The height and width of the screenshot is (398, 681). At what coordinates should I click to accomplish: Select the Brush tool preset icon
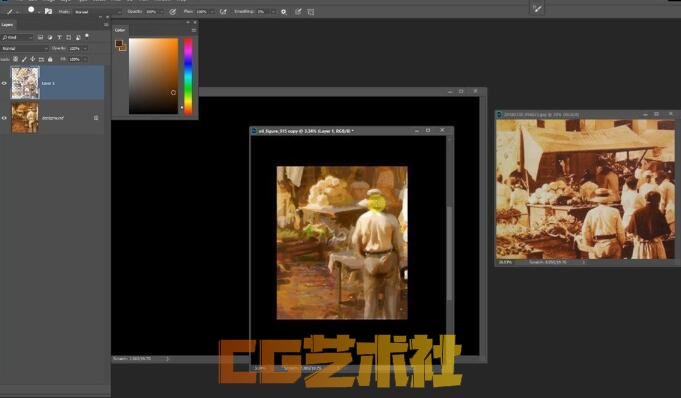(10, 12)
